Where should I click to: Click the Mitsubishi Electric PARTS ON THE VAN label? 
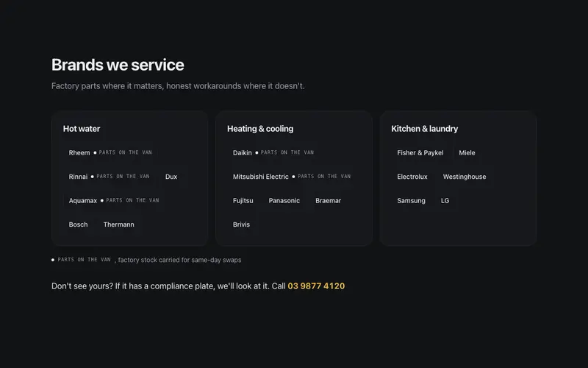pyautogui.click(x=324, y=176)
